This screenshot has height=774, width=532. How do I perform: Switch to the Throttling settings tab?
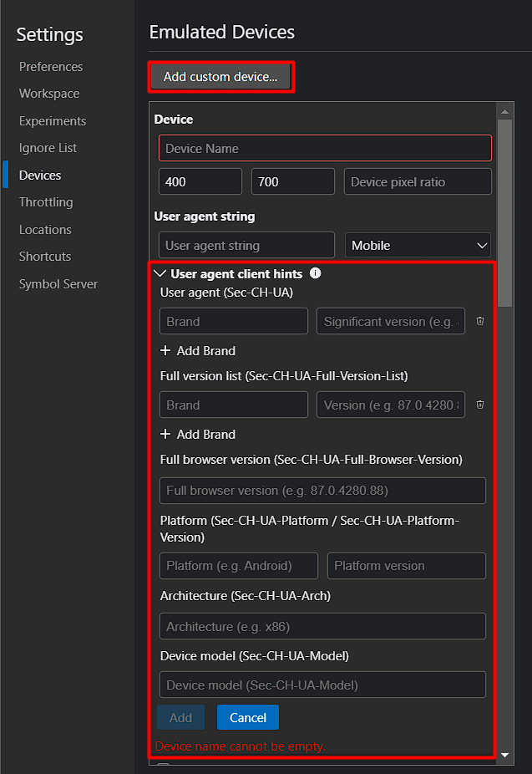(x=46, y=202)
